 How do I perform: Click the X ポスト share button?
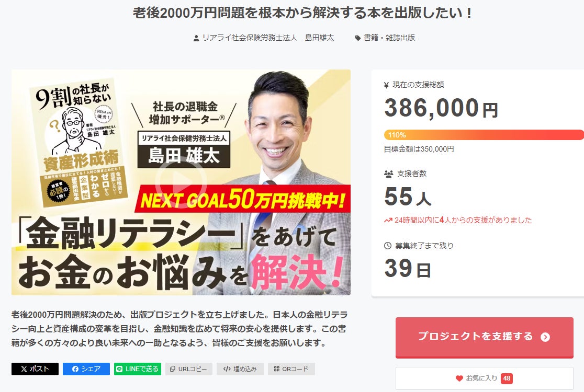(35, 369)
